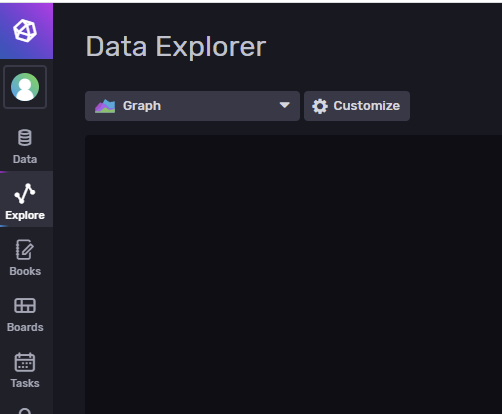502x414 pixels.
Task: Click the partially visible icon below Tasks
Action: [x=25, y=411]
